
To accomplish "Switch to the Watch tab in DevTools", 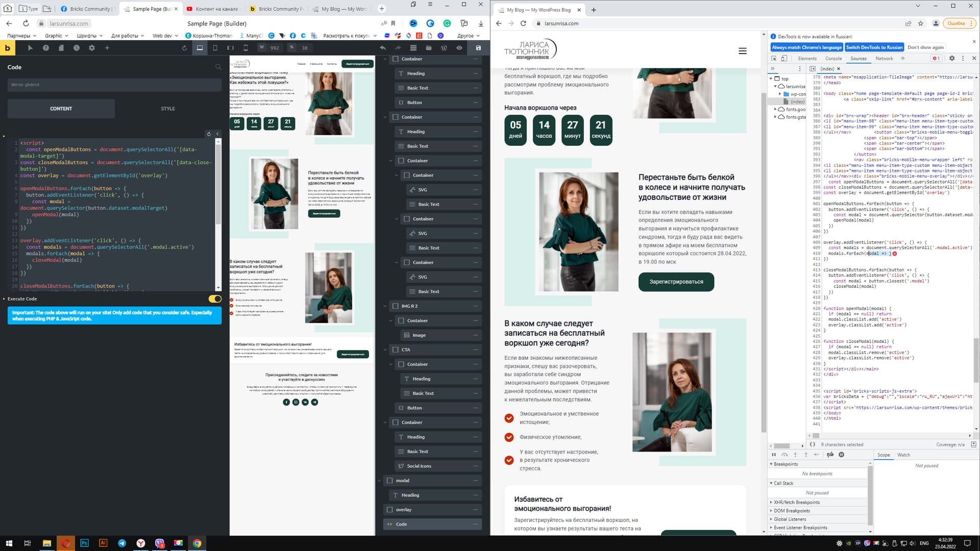I will pyautogui.click(x=903, y=455).
